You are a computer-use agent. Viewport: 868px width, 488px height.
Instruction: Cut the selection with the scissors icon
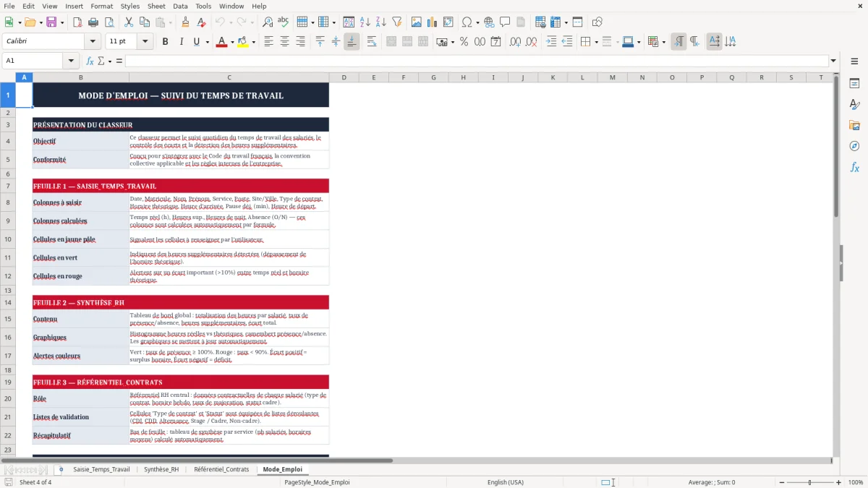(x=128, y=22)
